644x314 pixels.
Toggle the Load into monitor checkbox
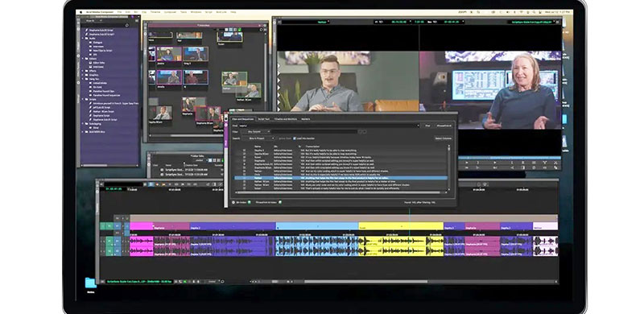tap(295, 138)
